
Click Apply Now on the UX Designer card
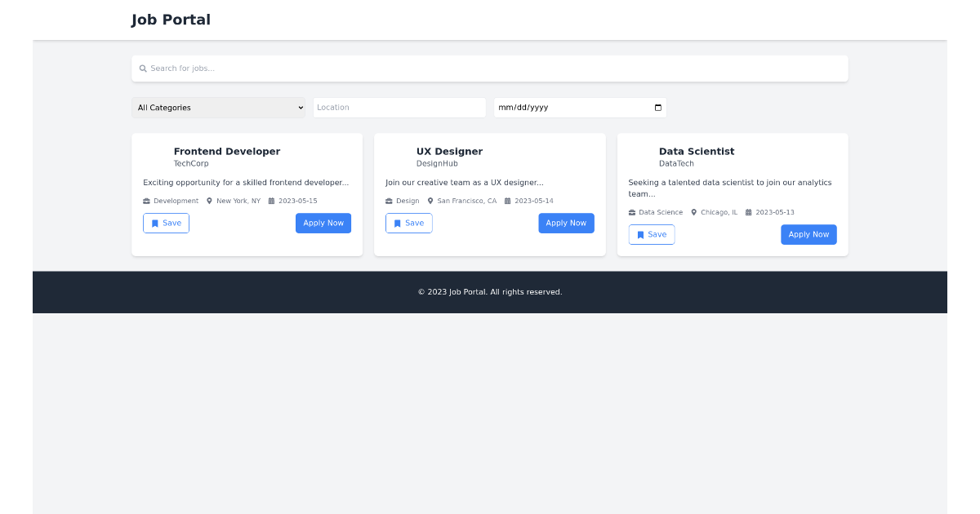click(x=566, y=223)
